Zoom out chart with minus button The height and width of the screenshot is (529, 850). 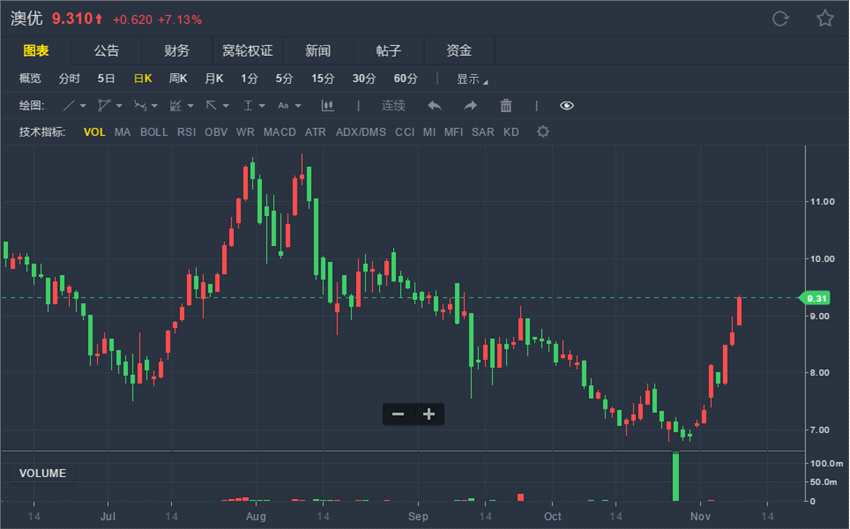coord(398,415)
